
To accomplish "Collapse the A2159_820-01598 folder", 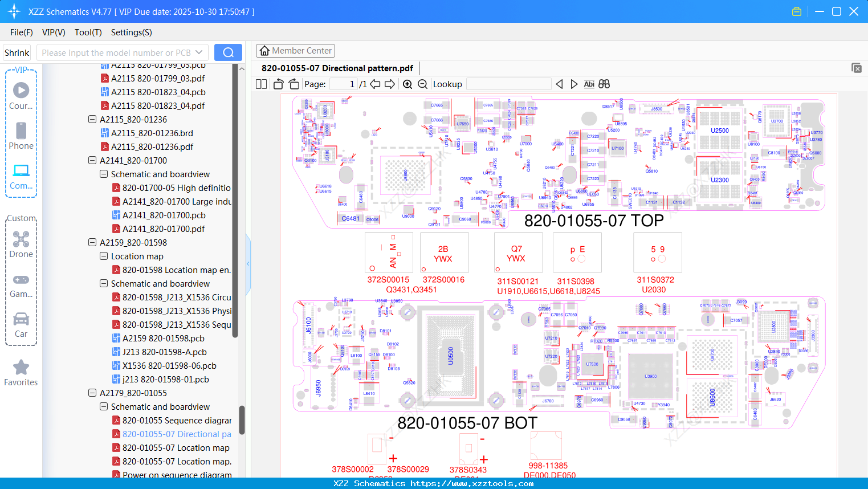I will point(92,243).
